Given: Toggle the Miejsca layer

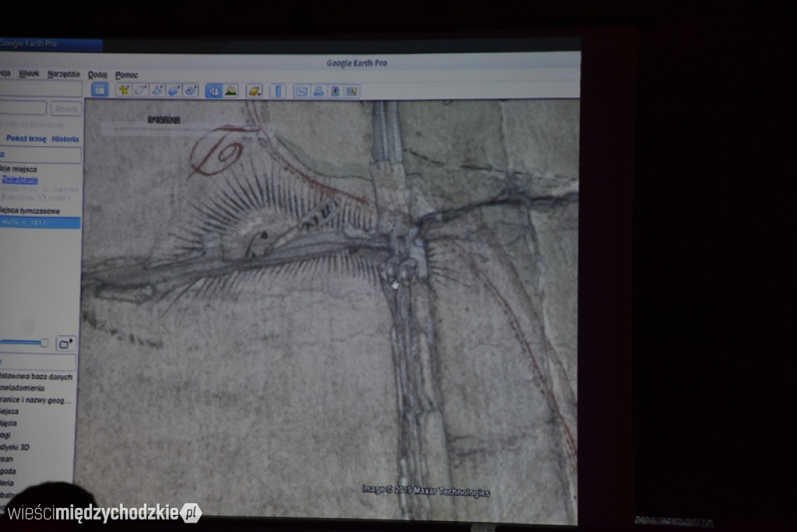Looking at the screenshot, I should pos(9,411).
